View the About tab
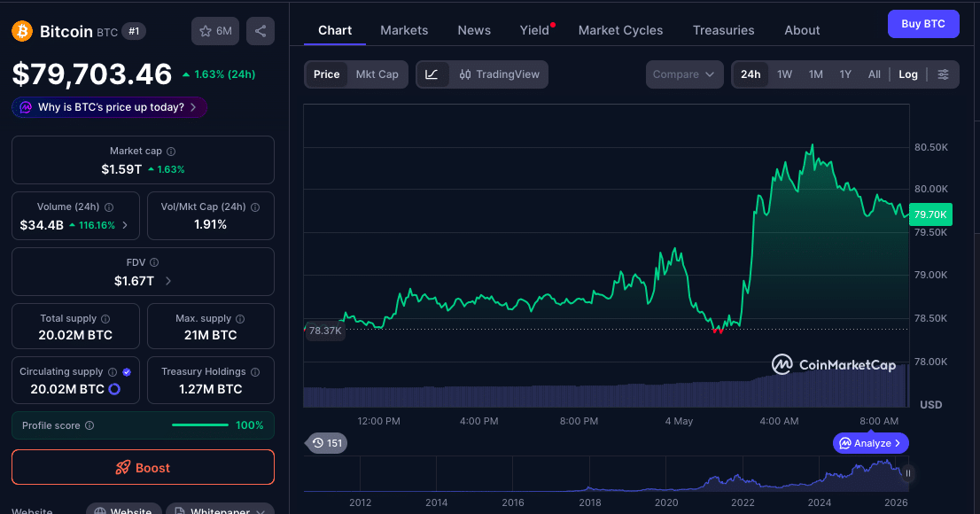Image resolution: width=980 pixels, height=514 pixels. (802, 30)
